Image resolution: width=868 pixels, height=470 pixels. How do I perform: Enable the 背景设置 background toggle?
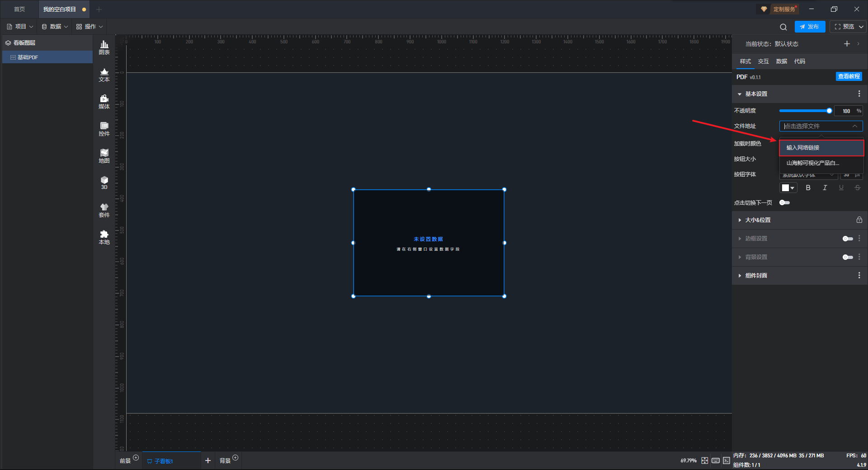point(847,257)
